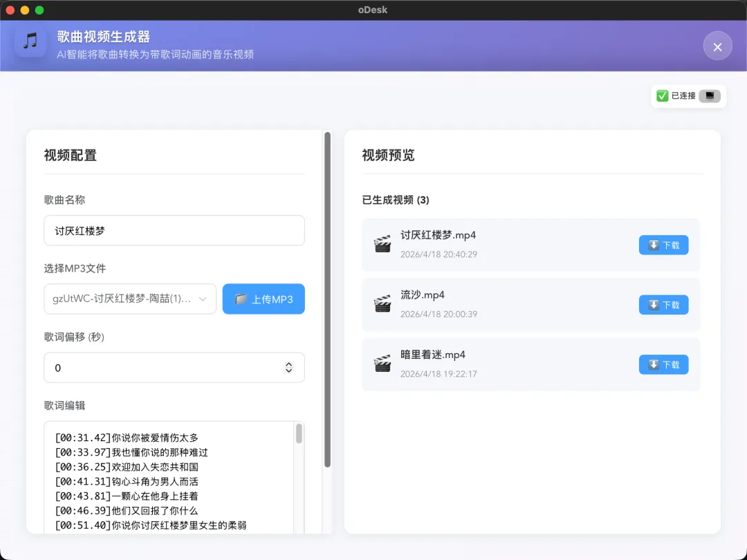This screenshot has height=560, width=747.
Task: Click the 上传MP3 button
Action: [264, 299]
